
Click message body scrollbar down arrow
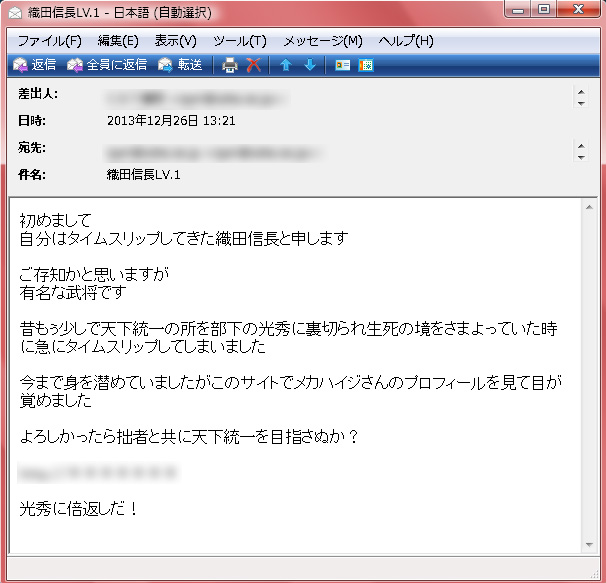589,544
